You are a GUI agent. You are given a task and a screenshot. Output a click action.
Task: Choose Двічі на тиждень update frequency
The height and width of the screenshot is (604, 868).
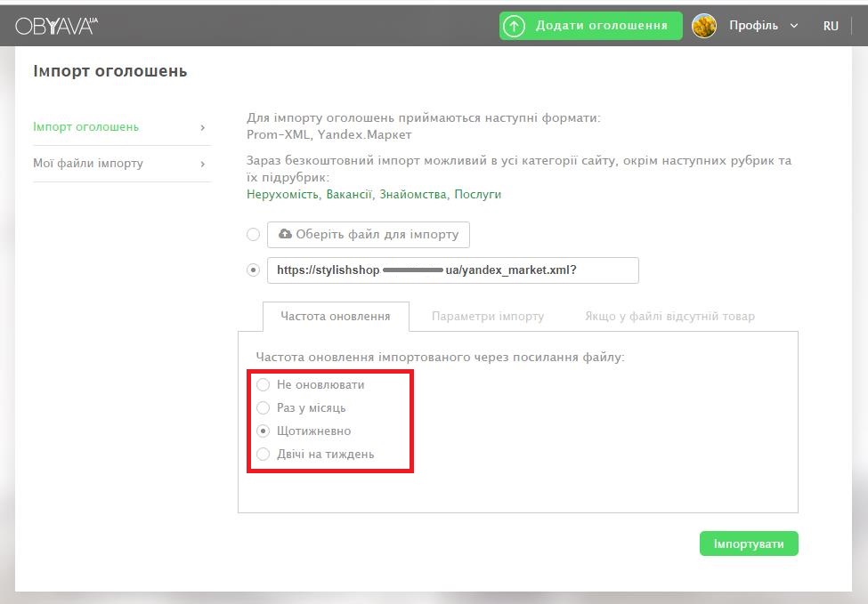(x=264, y=455)
